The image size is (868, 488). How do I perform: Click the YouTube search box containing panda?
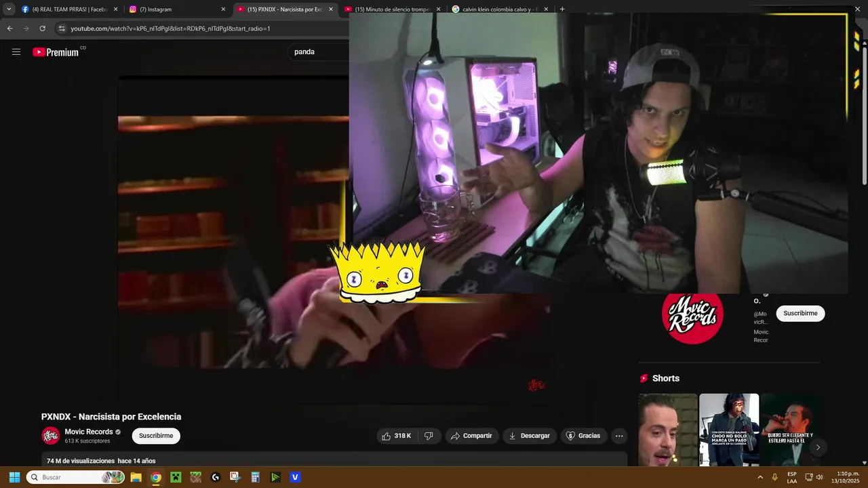pyautogui.click(x=319, y=52)
